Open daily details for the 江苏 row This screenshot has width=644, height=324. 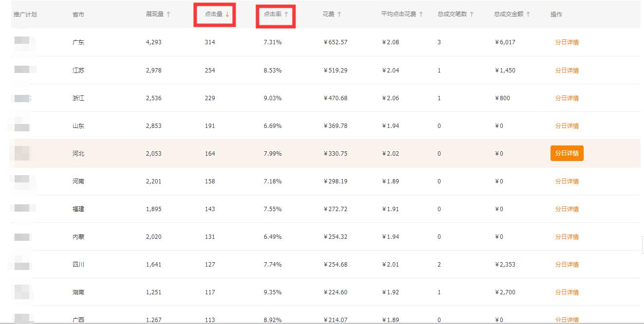(567, 70)
